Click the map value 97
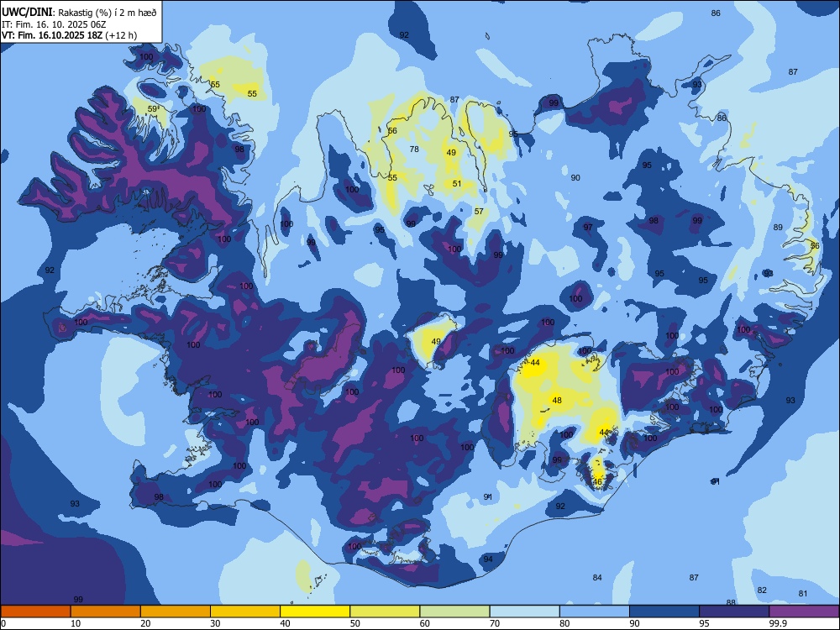Viewport: 840px width, 630px height. click(588, 227)
